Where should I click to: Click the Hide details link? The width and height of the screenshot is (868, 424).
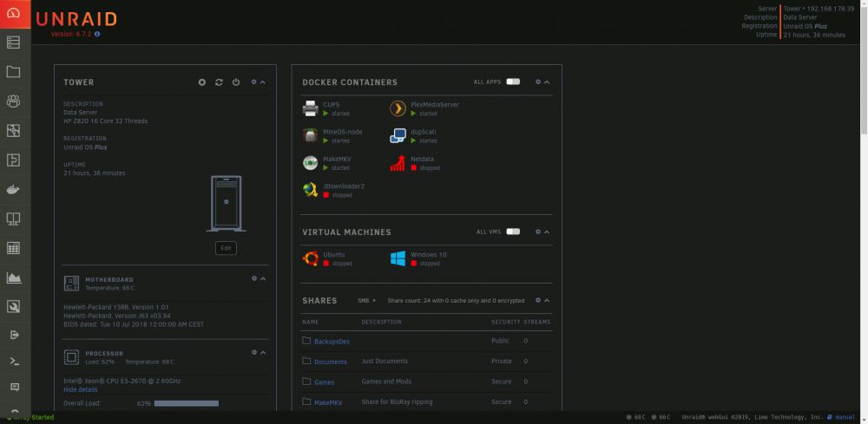80,389
